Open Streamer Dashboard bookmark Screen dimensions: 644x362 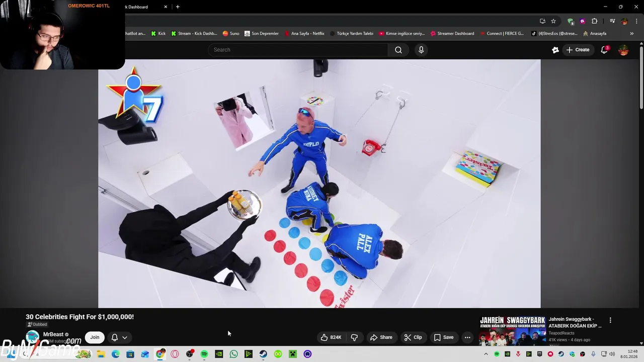point(452,34)
